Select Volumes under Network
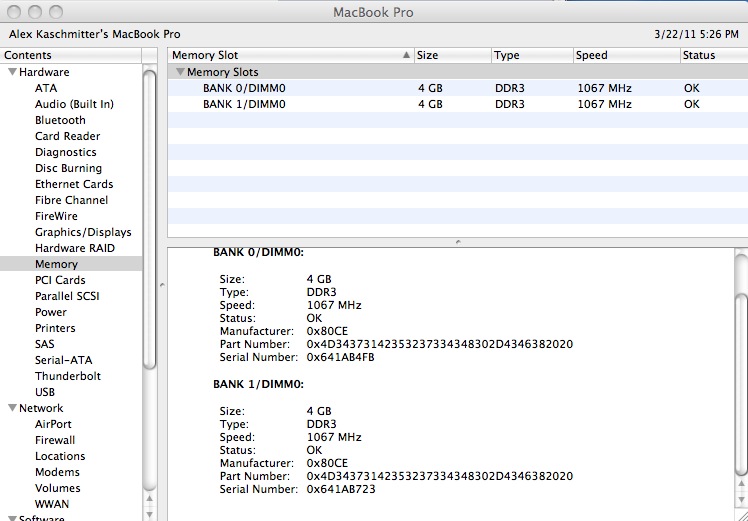This screenshot has height=521, width=748. 57,488
